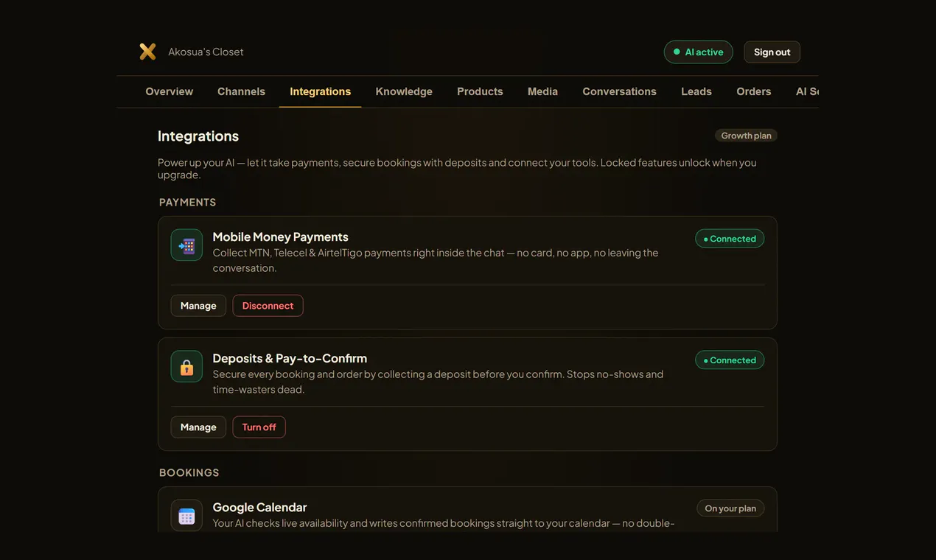Click the partially visible AI tab
The width and height of the screenshot is (936, 560).
806,91
